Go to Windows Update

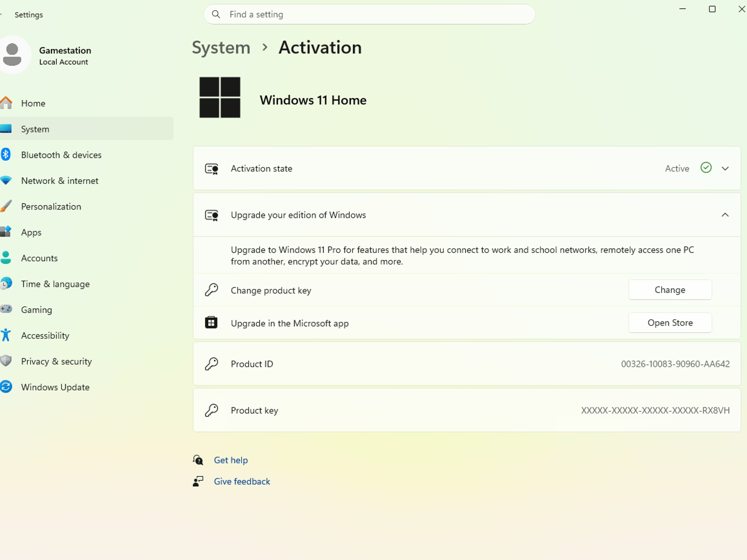[x=86, y=387]
